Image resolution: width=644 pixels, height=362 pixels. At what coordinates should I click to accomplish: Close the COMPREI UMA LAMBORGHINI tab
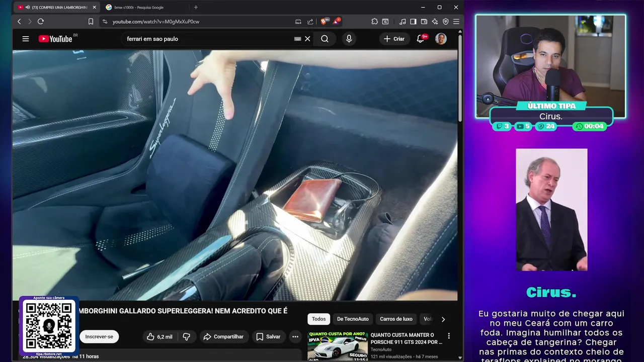(x=94, y=8)
